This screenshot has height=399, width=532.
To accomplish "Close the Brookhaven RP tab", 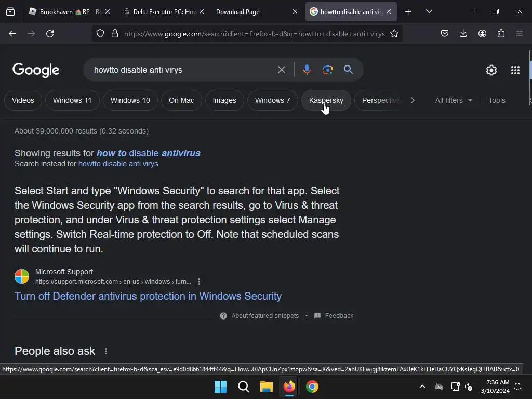I will pos(108,11).
